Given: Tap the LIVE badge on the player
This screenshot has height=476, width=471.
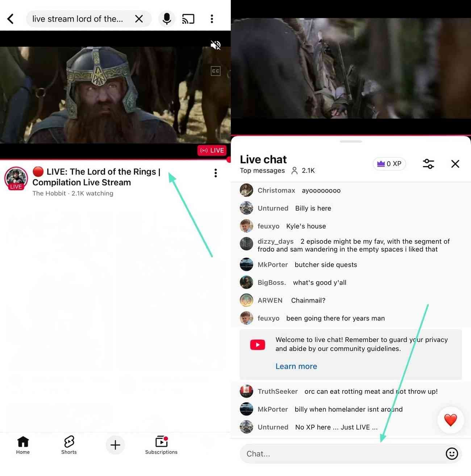Looking at the screenshot, I should click(212, 150).
